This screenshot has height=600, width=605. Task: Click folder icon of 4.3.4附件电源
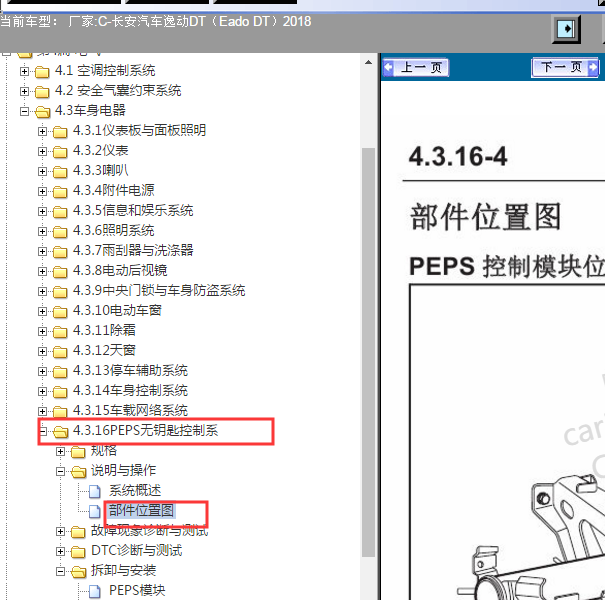pyautogui.click(x=60, y=192)
